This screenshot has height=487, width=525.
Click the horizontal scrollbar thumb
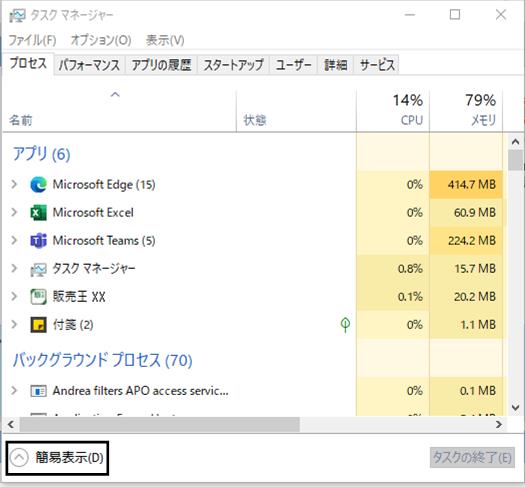(159, 425)
